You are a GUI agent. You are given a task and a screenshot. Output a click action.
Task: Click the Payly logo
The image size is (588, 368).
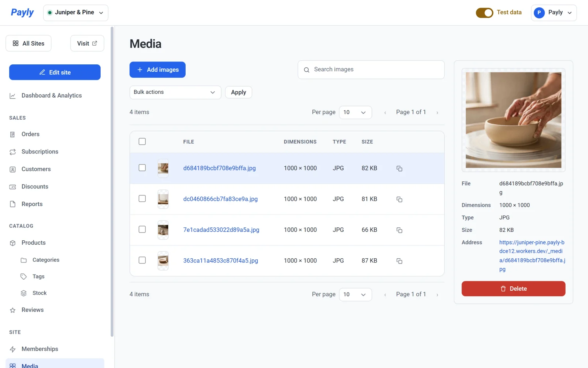[x=22, y=13]
